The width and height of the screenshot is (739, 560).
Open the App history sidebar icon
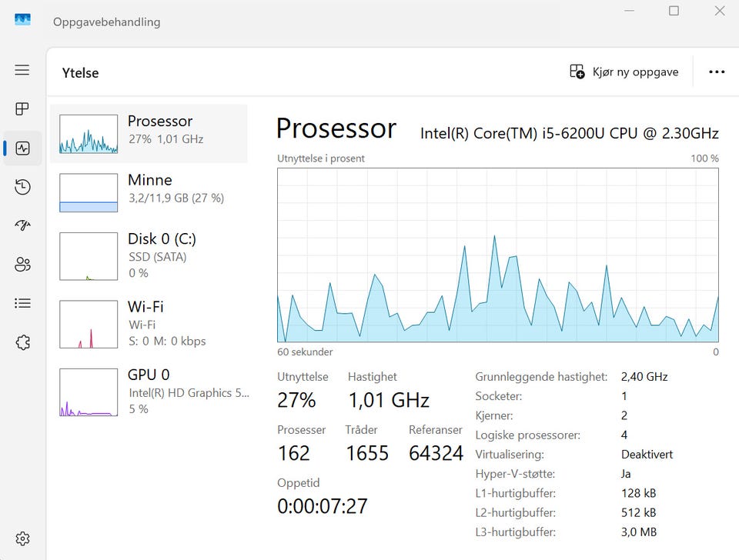click(x=22, y=187)
